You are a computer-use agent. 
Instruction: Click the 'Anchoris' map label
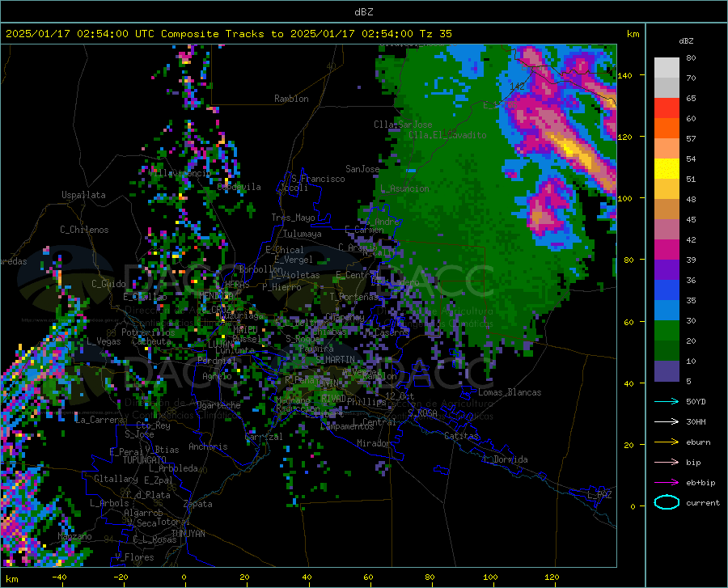click(x=208, y=446)
